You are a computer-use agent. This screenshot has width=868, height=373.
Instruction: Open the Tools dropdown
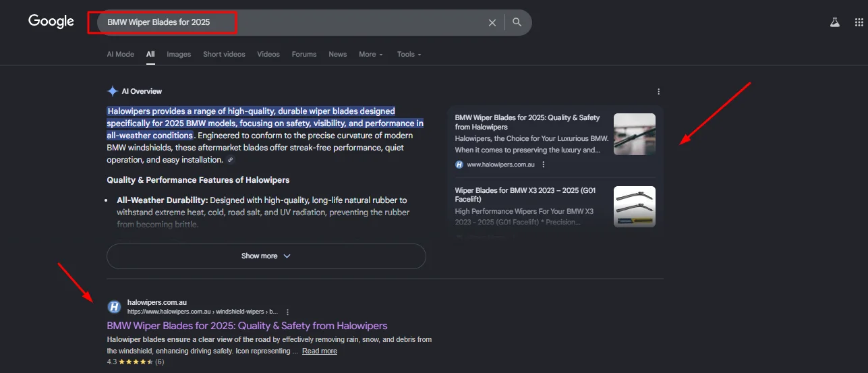(x=409, y=54)
